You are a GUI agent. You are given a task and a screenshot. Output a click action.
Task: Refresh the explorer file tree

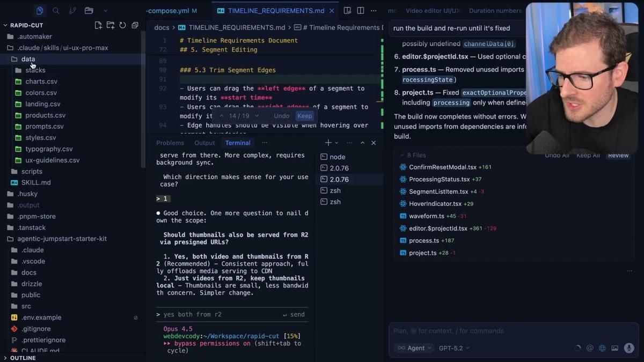(x=122, y=25)
